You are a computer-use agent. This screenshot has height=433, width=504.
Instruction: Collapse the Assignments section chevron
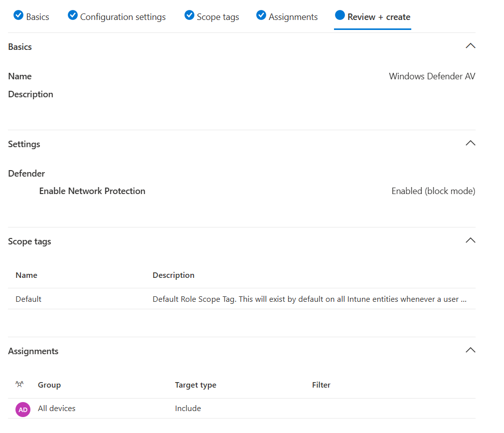[x=470, y=350]
